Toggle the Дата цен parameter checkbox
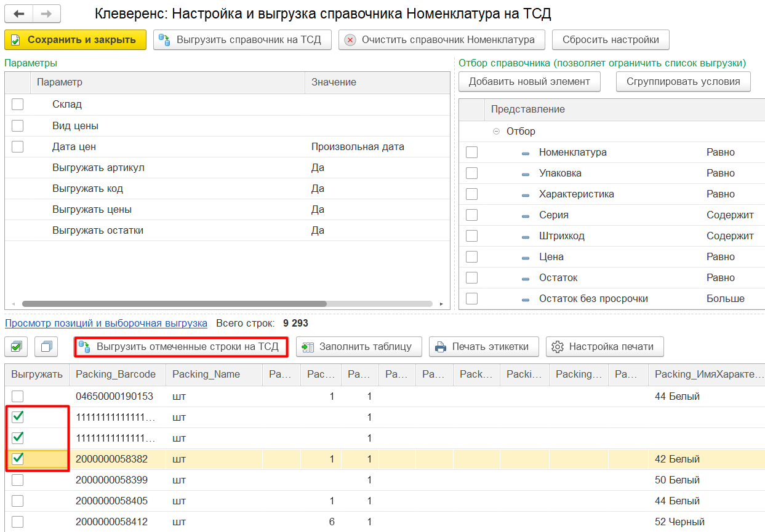 (x=17, y=146)
